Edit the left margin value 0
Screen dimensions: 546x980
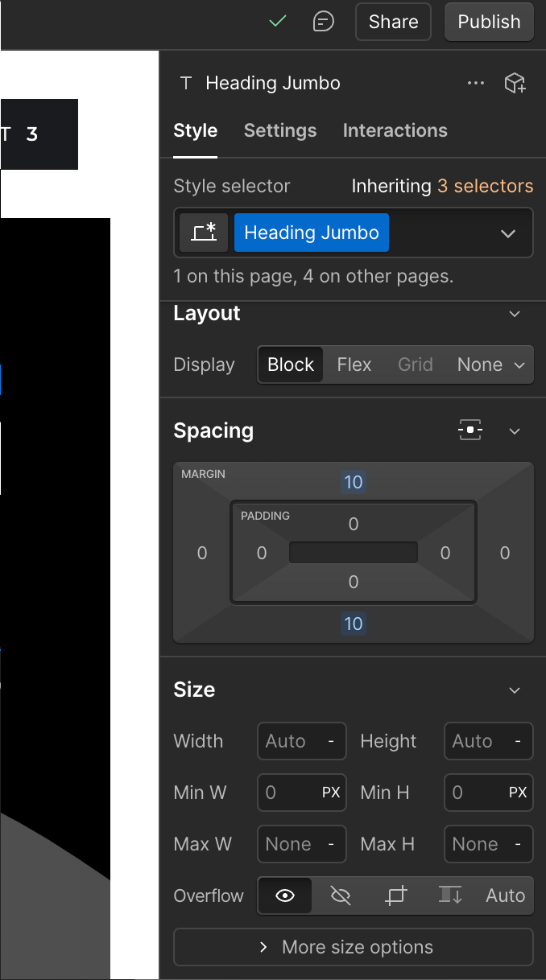click(x=202, y=553)
